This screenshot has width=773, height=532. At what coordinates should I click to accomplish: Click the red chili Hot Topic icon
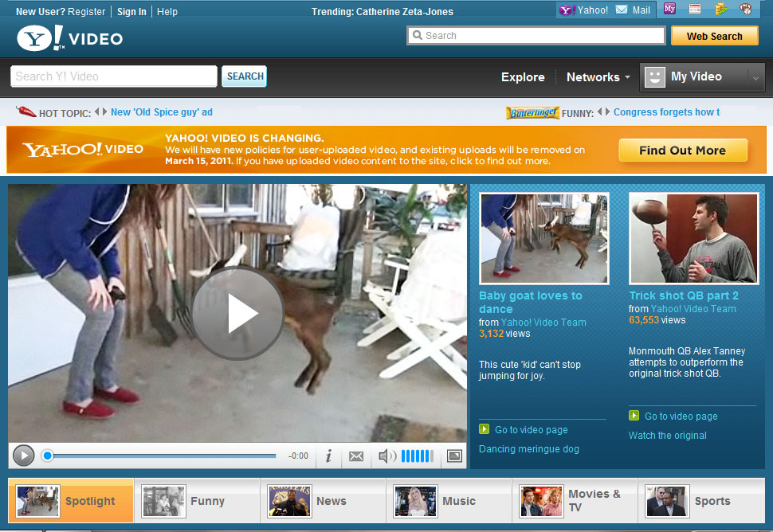click(26, 111)
